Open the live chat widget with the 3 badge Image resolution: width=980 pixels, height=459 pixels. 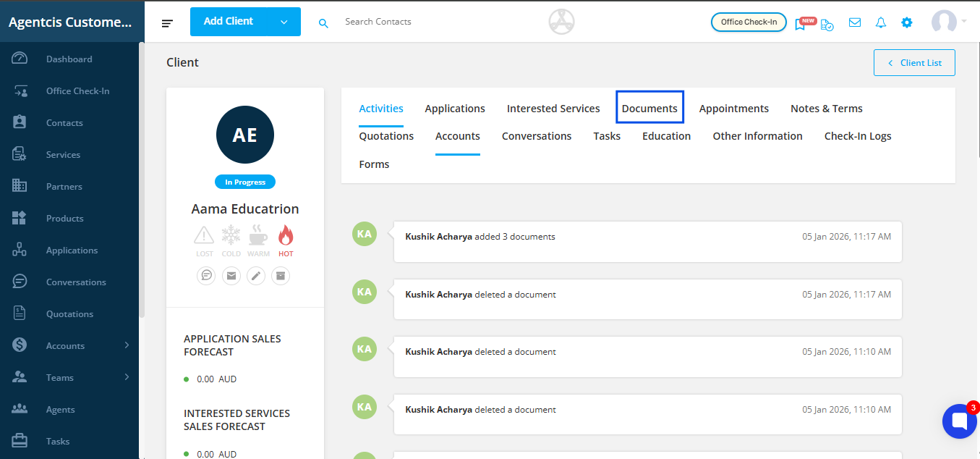tap(960, 421)
